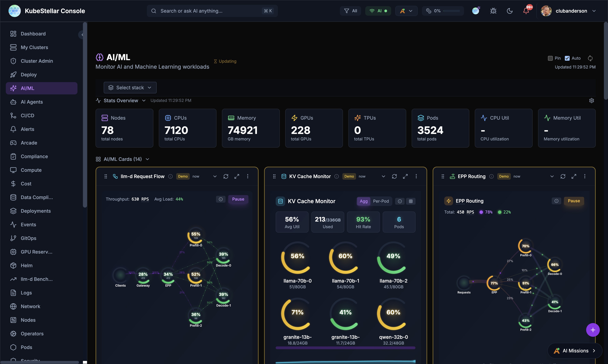Collapse the Stats Overview section
This screenshot has height=364, width=608.
pyautogui.click(x=144, y=100)
